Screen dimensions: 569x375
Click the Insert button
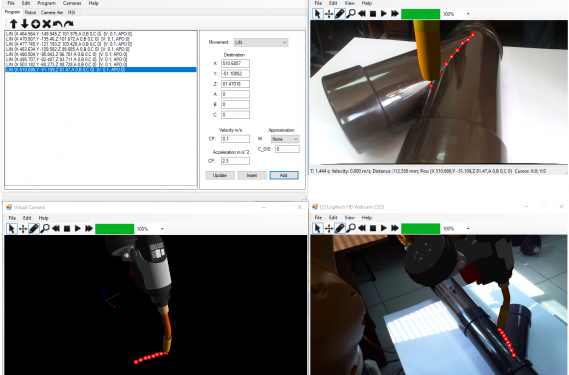tap(252, 175)
